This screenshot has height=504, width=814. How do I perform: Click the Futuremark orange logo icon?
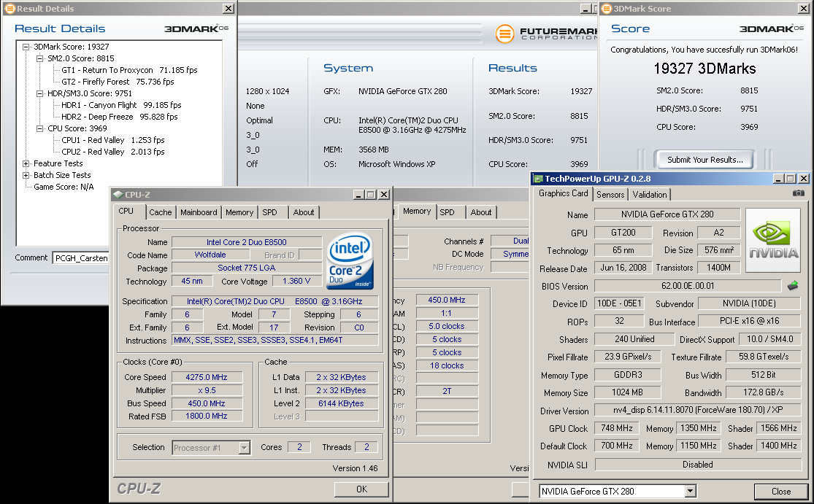coord(504,34)
